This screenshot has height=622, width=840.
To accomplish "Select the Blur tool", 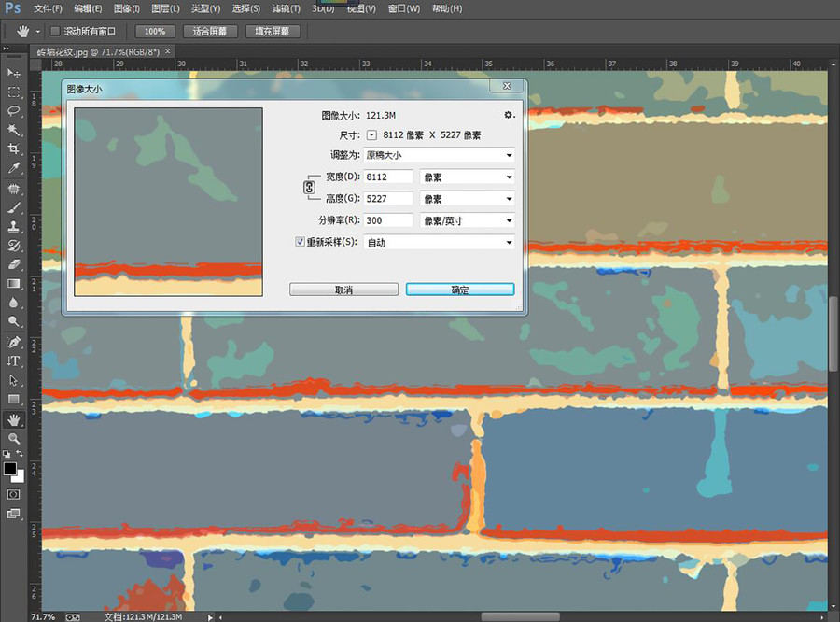I will point(13,303).
